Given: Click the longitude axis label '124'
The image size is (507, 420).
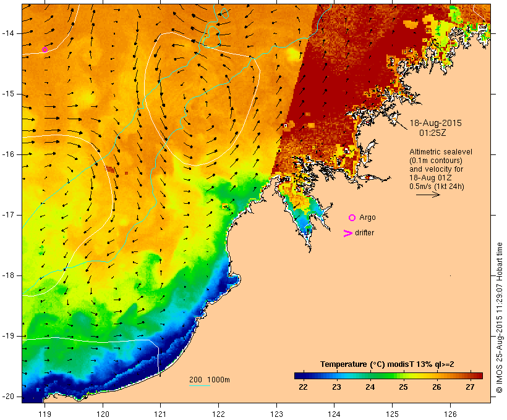Looking at the screenshot, I should pos(334,414).
